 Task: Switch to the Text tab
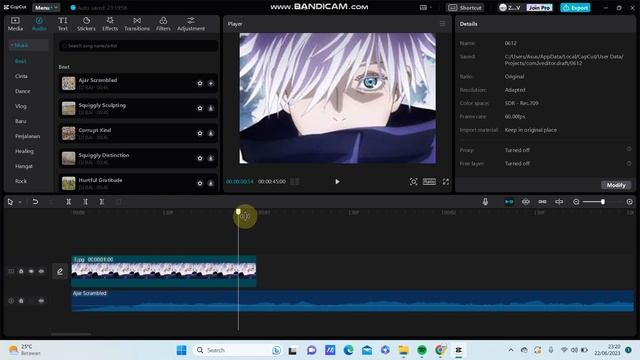point(62,24)
